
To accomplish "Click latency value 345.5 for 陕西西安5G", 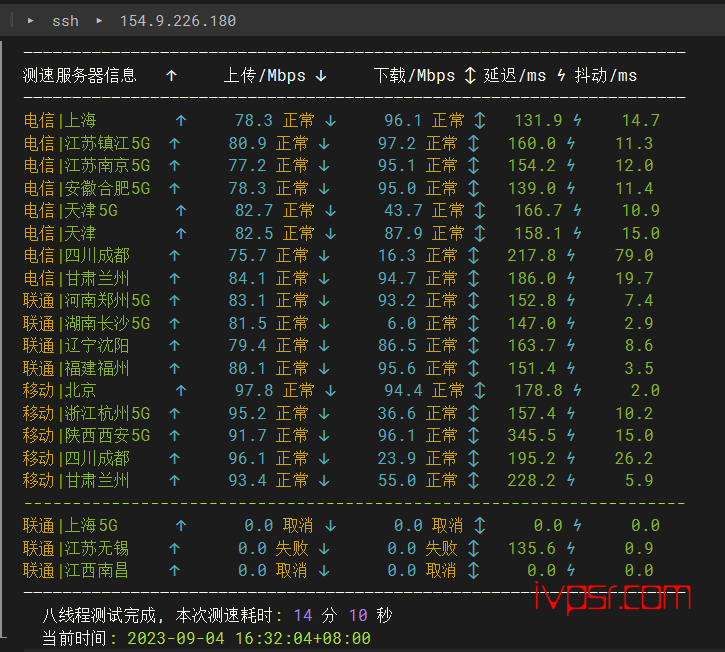I will [x=532, y=436].
